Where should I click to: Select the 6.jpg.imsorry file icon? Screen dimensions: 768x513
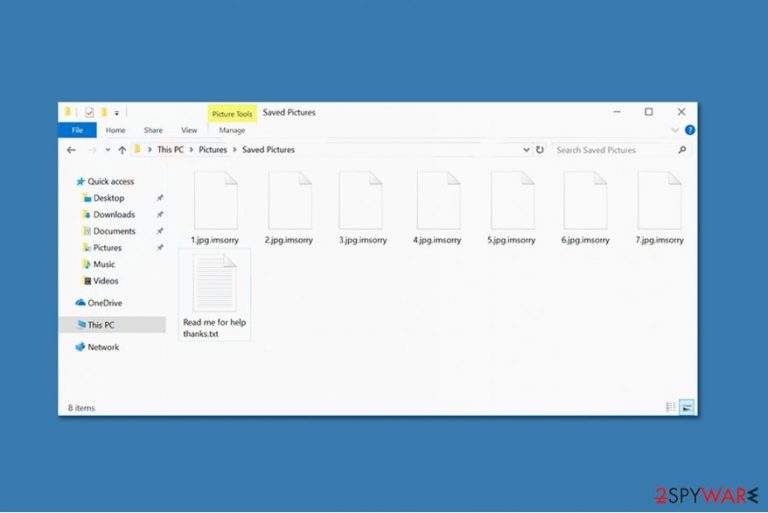pyautogui.click(x=585, y=200)
